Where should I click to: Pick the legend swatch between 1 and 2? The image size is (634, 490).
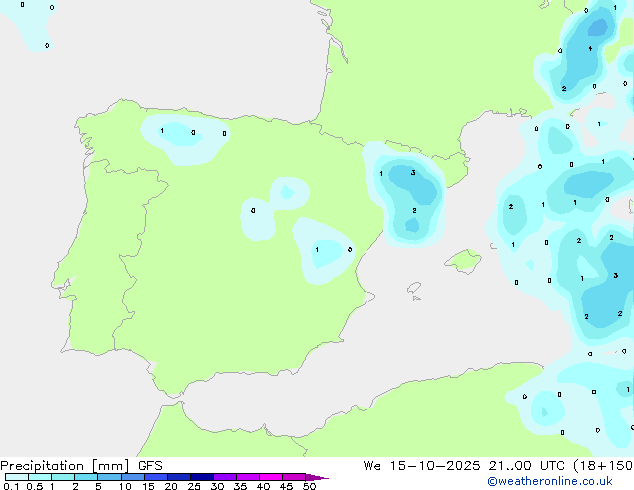click(x=63, y=477)
